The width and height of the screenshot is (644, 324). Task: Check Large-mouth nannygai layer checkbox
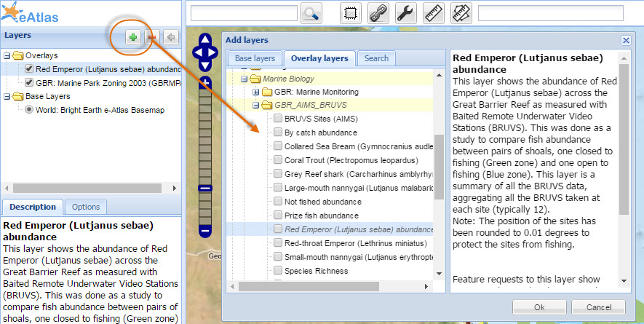tap(278, 188)
